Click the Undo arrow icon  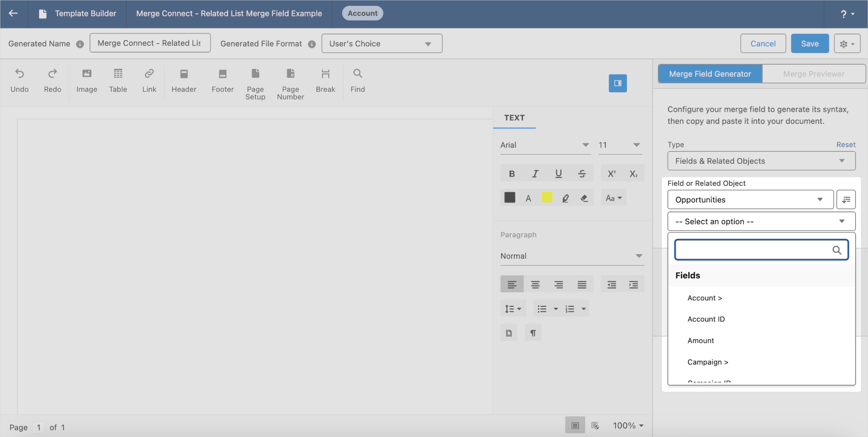coord(20,73)
